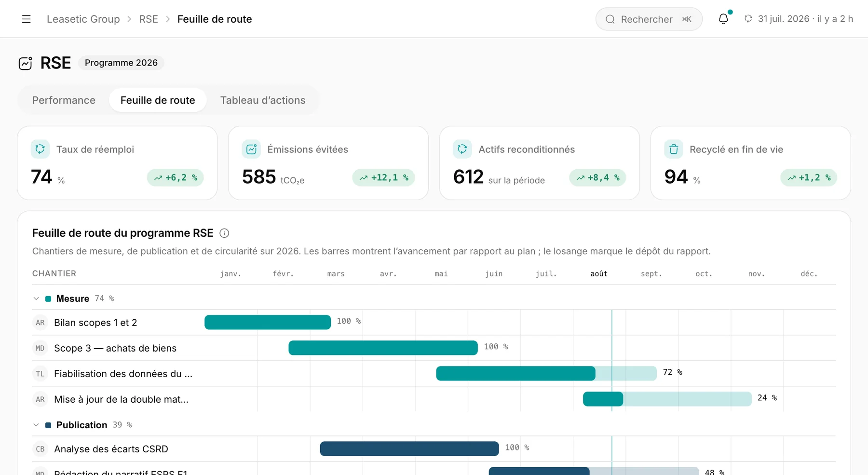Screen dimensions: 868x475
Task: Switch to the Performance tab
Action: [x=64, y=100]
